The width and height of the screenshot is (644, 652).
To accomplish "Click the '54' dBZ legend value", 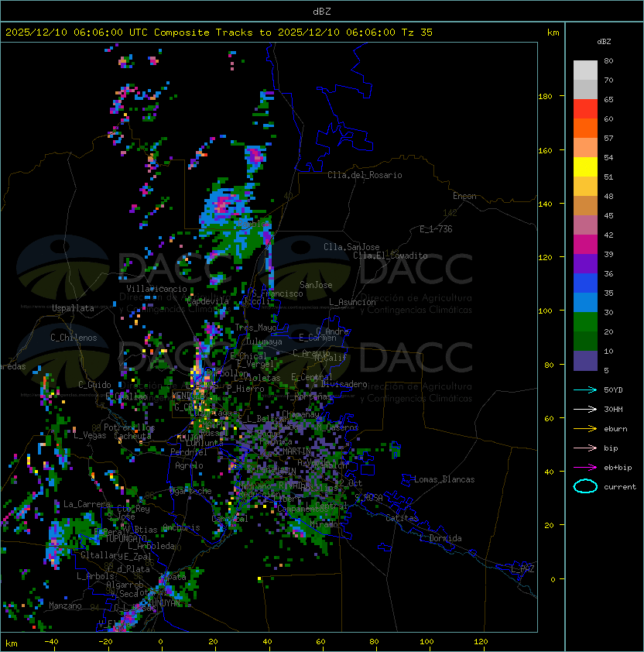I will tap(608, 158).
